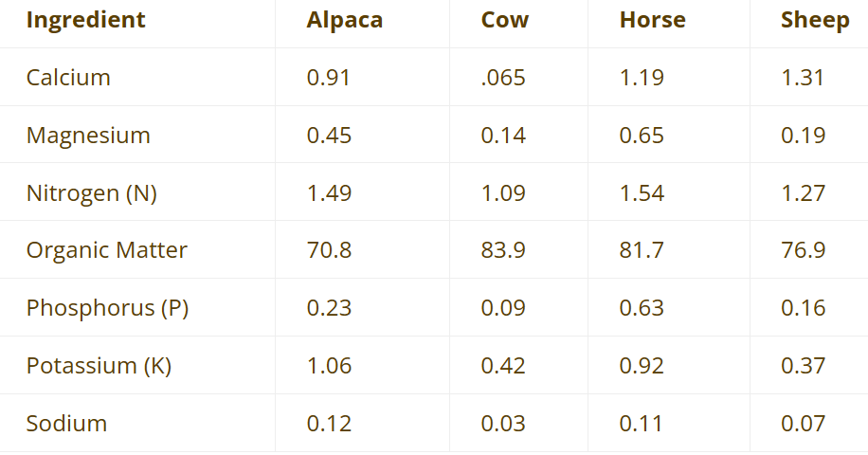Click the Sheep column header
This screenshot has width=868, height=455.
tap(815, 20)
